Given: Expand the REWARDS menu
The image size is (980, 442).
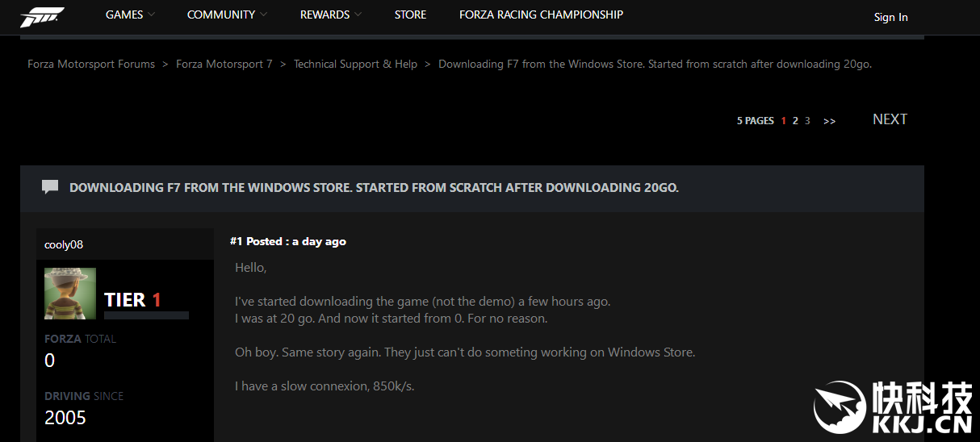Looking at the screenshot, I should click(330, 15).
